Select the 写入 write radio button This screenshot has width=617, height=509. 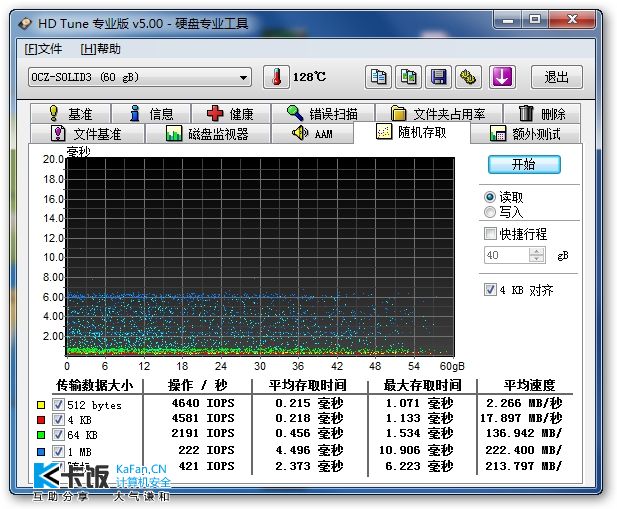point(490,212)
